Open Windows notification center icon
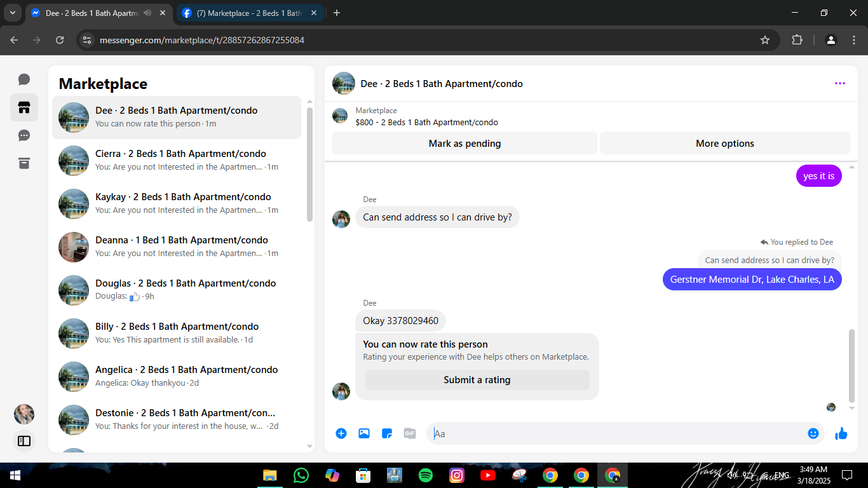The image size is (868, 488). coord(847,475)
